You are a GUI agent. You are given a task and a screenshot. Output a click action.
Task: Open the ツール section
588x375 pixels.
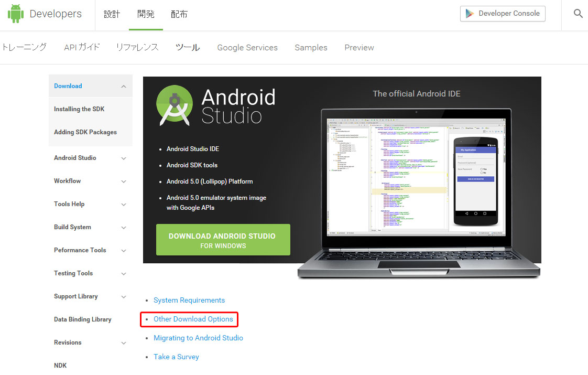(188, 47)
